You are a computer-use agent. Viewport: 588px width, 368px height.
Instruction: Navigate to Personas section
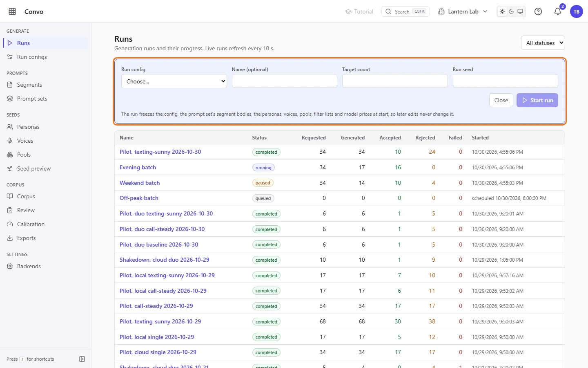46,127
